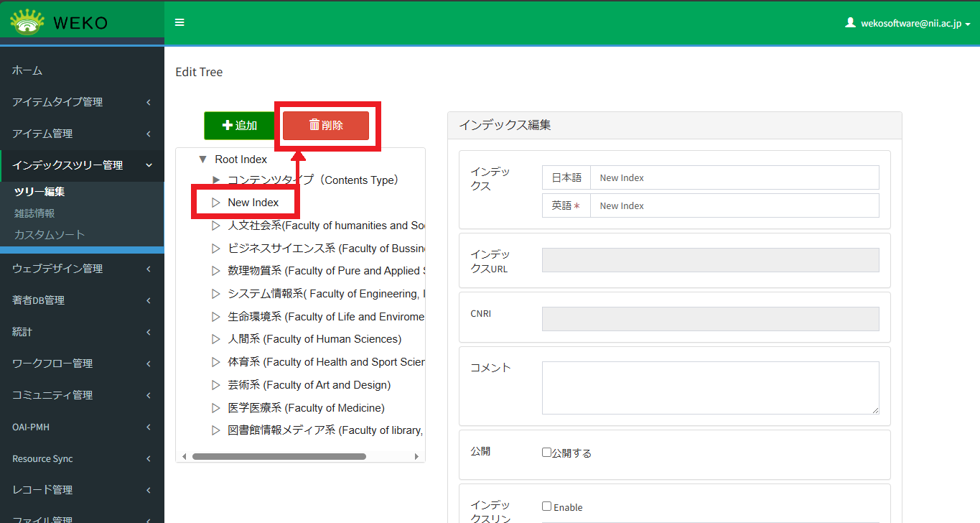Open 雑誌情報 submenu item
Viewport: 980px width, 523px height.
click(34, 213)
